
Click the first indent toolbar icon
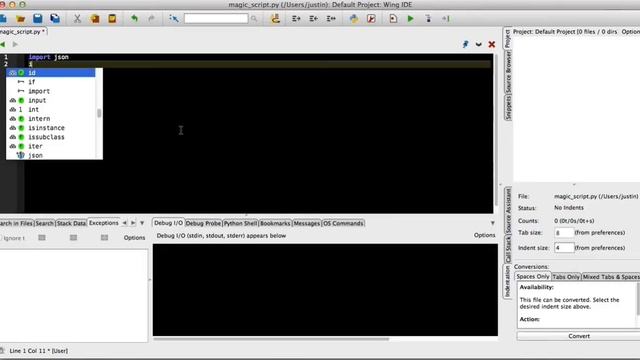[296, 19]
